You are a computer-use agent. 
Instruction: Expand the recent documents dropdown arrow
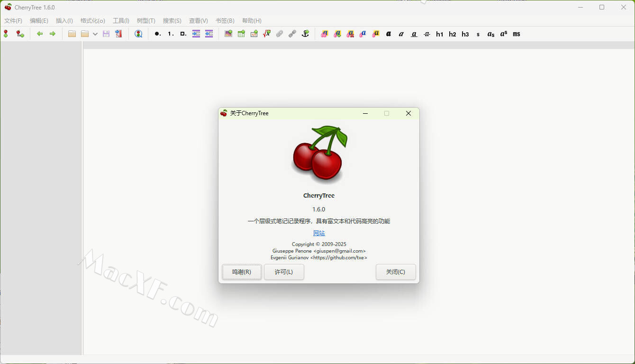(x=95, y=34)
